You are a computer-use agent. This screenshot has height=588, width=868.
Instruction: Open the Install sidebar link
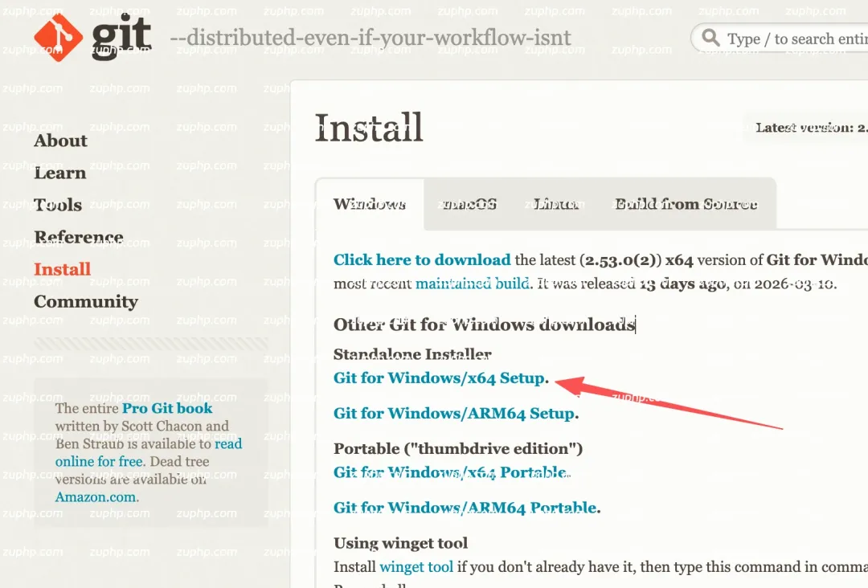tap(62, 269)
